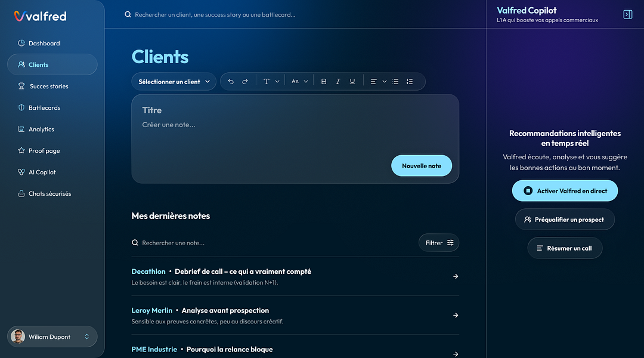Toggle italic formatting
This screenshot has height=358, width=644.
(338, 81)
